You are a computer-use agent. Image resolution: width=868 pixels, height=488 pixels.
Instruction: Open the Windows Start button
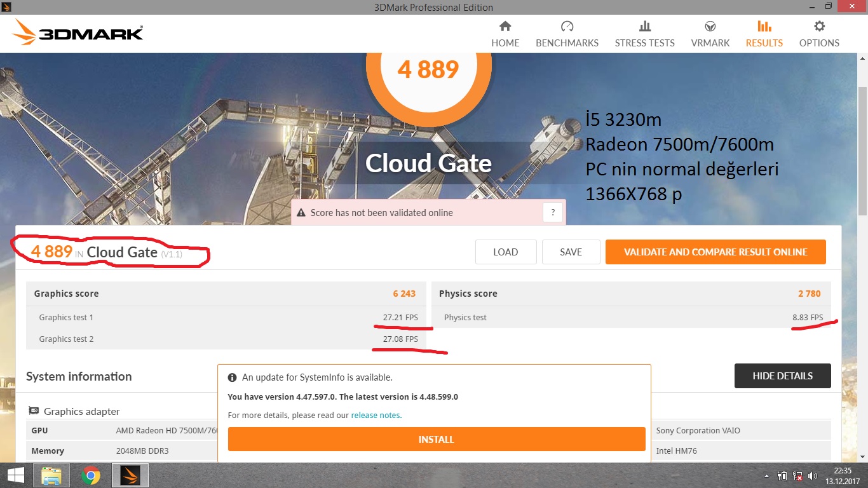[x=16, y=475]
